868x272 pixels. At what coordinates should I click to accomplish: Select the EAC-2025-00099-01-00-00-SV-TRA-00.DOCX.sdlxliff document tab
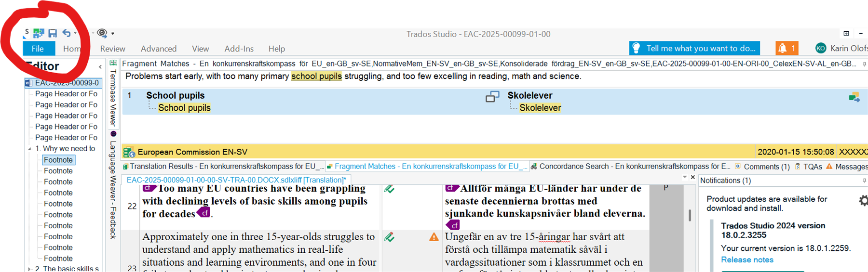(236, 180)
